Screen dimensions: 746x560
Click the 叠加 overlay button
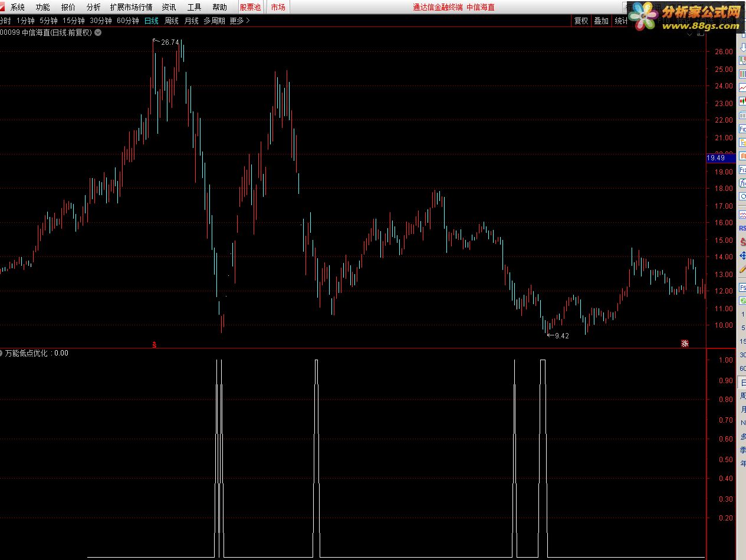601,21
